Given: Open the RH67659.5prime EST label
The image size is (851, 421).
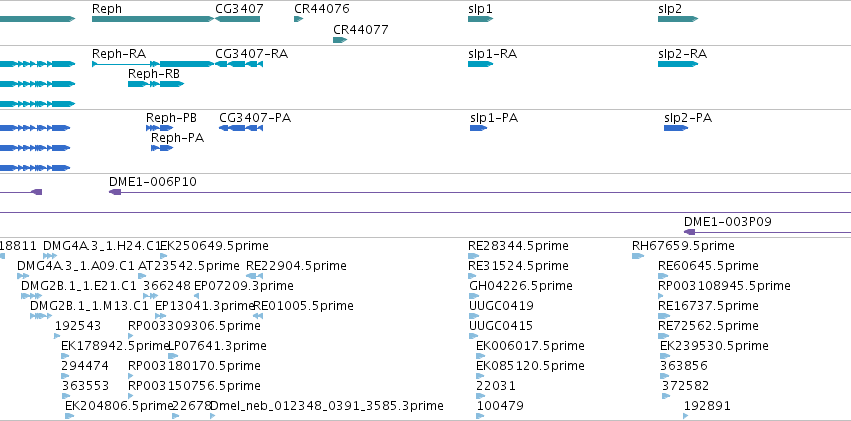Looking at the screenshot, I should click(683, 246).
